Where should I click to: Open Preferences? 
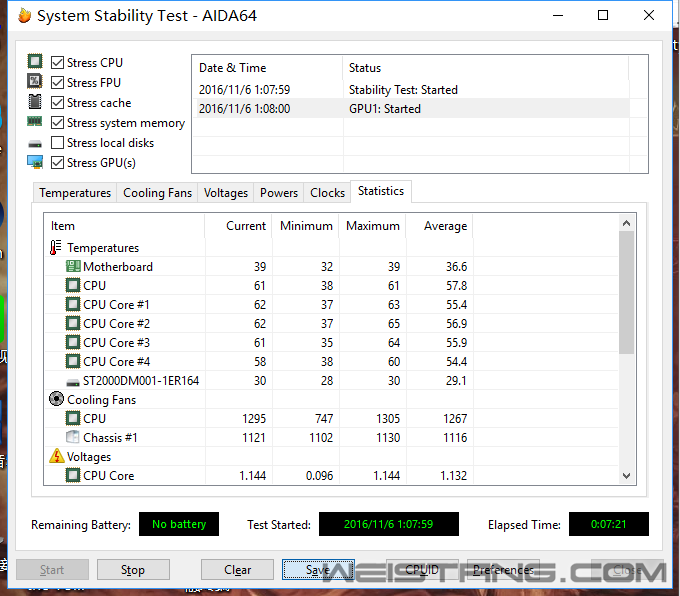[x=503, y=570]
